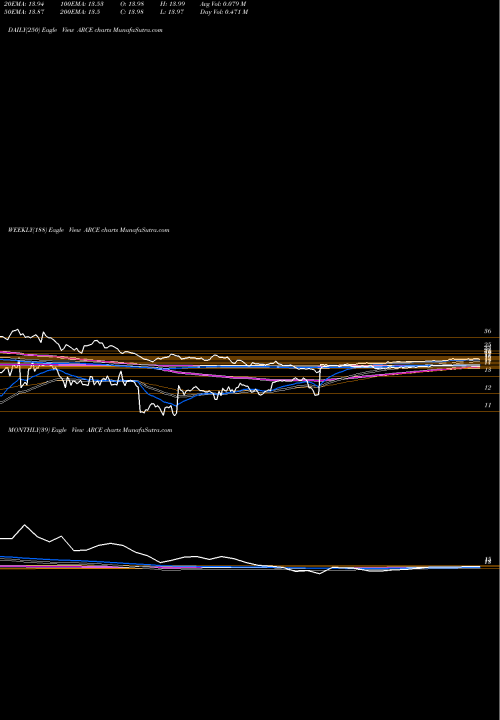Click the DAILY Eagle View chart title
The height and width of the screenshot is (720, 500).
point(85,30)
